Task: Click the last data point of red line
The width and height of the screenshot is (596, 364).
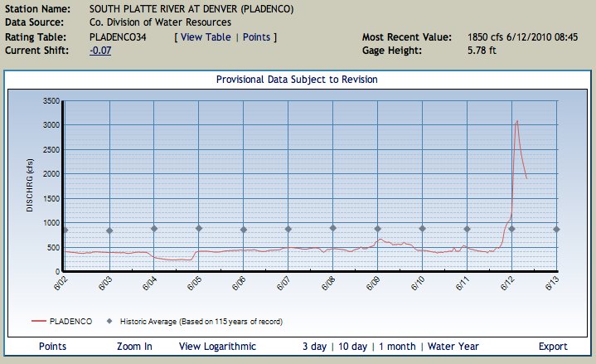Action: pyautogui.click(x=526, y=177)
